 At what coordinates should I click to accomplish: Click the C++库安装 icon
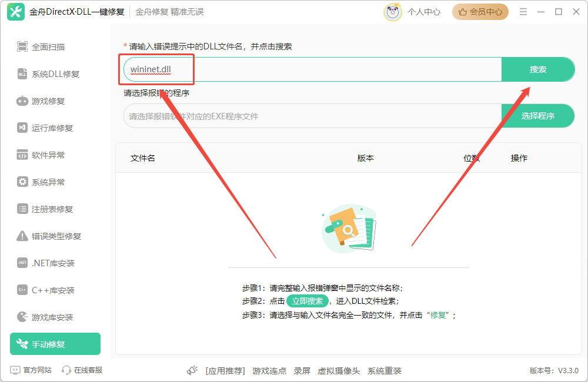click(x=22, y=290)
